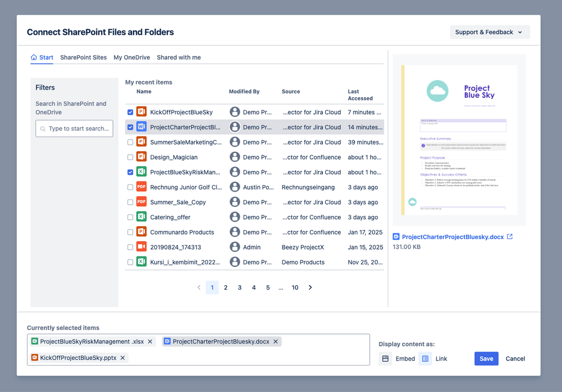Check the Communardo Products checkbox
This screenshot has height=392, width=562.
[130, 232]
